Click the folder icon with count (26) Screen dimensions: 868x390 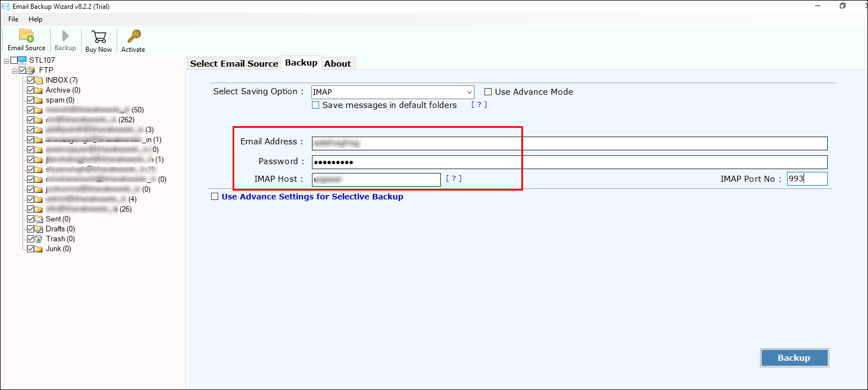[39, 209]
